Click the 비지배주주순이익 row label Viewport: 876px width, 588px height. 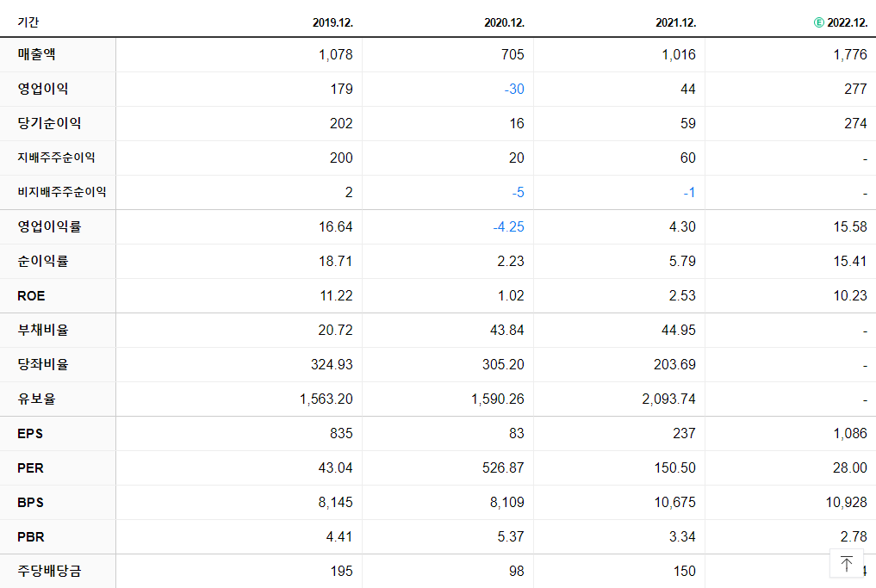pyautogui.click(x=61, y=192)
